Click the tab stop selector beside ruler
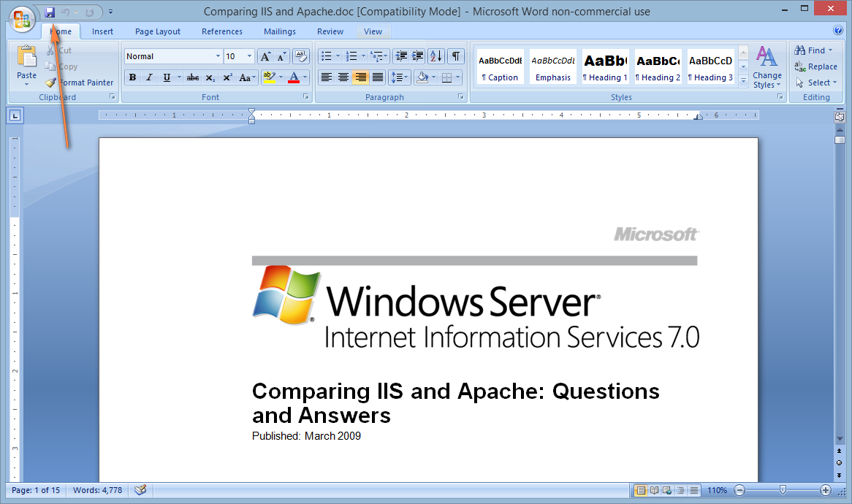Viewport: 852px width, 504px height. coord(15,115)
